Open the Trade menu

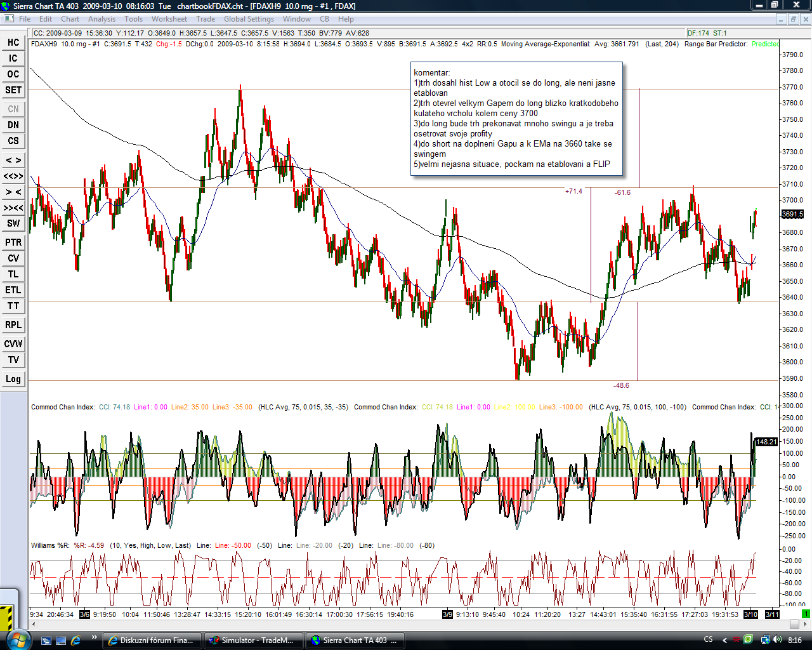206,19
